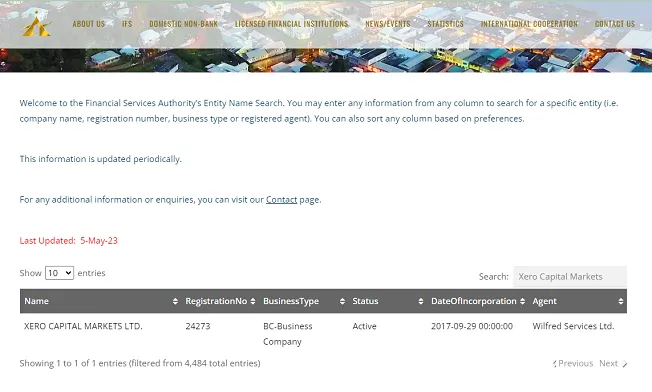Viewport: 652px width, 392px height.
Task: Sort by RegistrationNo column arrows
Action: (253, 301)
